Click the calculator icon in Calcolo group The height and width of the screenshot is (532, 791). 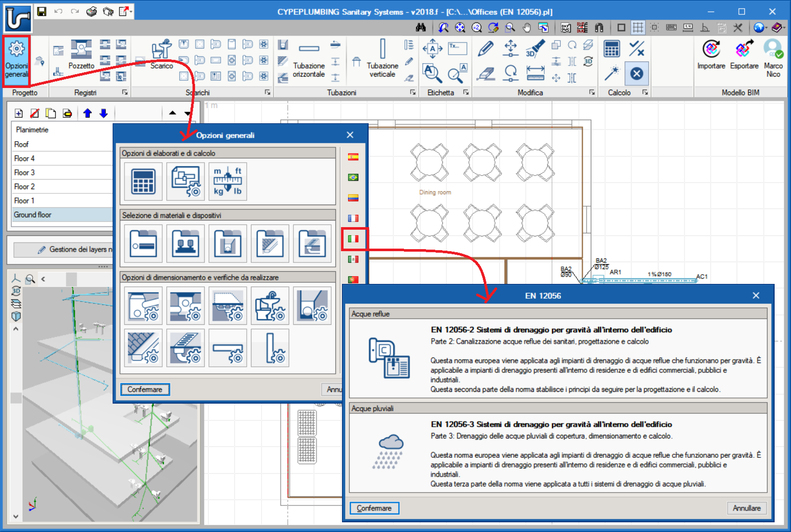point(612,49)
